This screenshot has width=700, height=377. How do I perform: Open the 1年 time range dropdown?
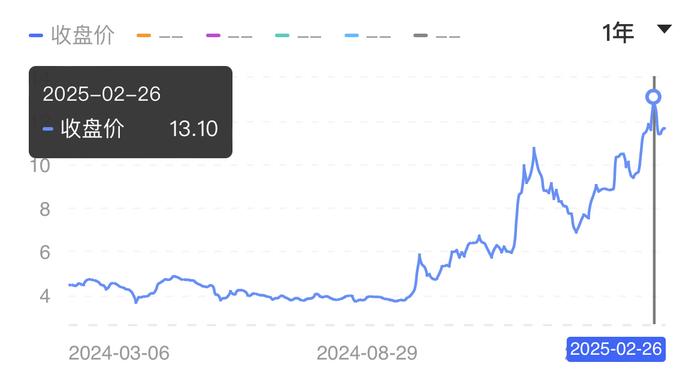point(637,32)
